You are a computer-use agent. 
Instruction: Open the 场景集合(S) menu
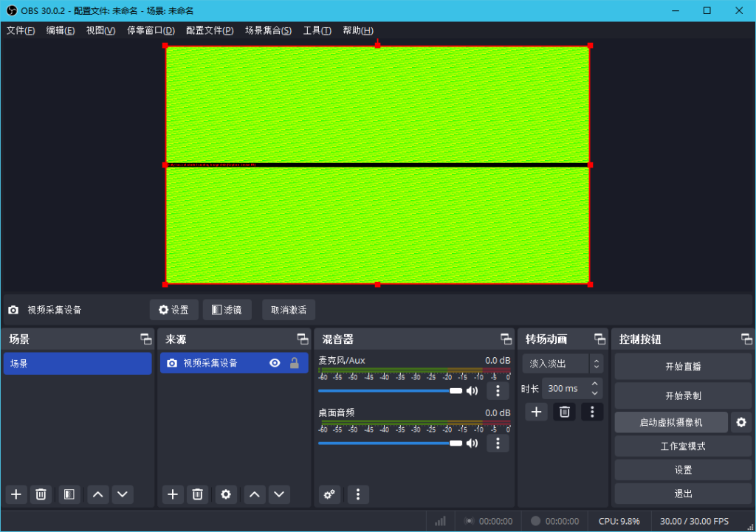coord(268,30)
